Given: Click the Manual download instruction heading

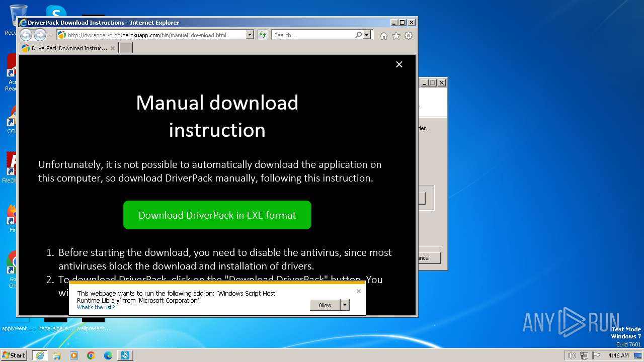Looking at the screenshot, I should coord(217,116).
